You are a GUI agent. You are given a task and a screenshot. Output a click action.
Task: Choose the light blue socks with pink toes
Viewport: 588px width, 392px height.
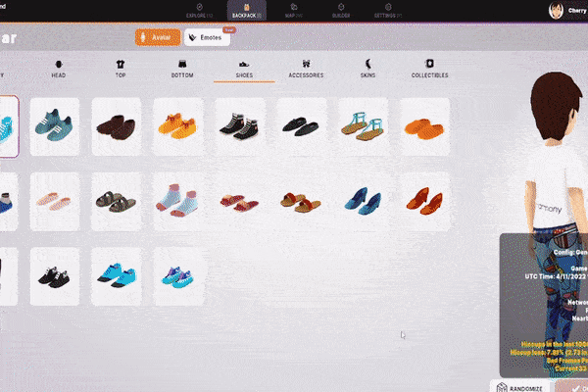point(178,202)
